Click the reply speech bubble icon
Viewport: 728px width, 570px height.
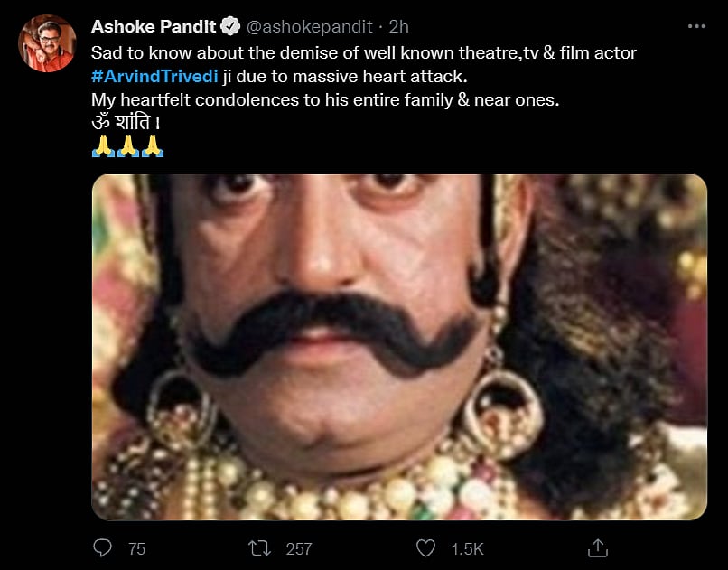(x=103, y=547)
